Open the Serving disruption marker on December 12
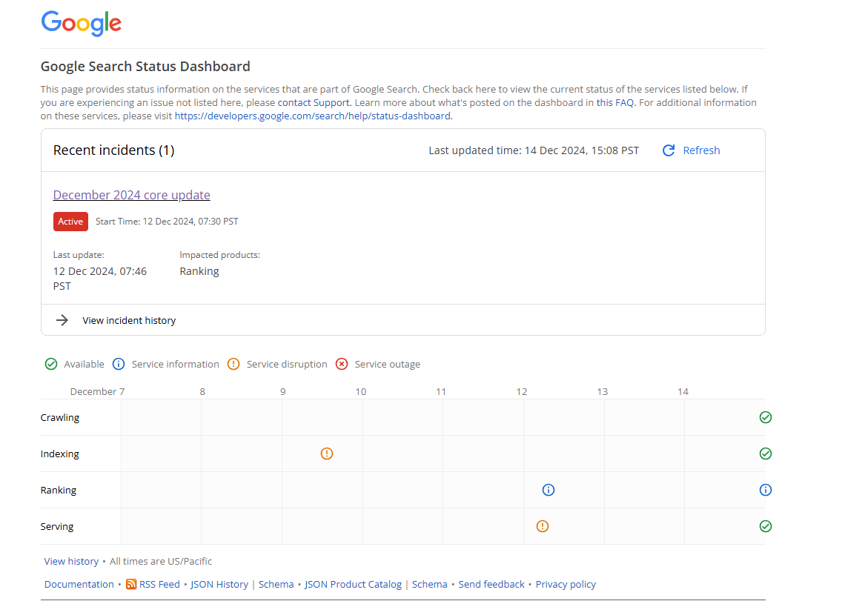The height and width of the screenshot is (601, 868). point(543,526)
